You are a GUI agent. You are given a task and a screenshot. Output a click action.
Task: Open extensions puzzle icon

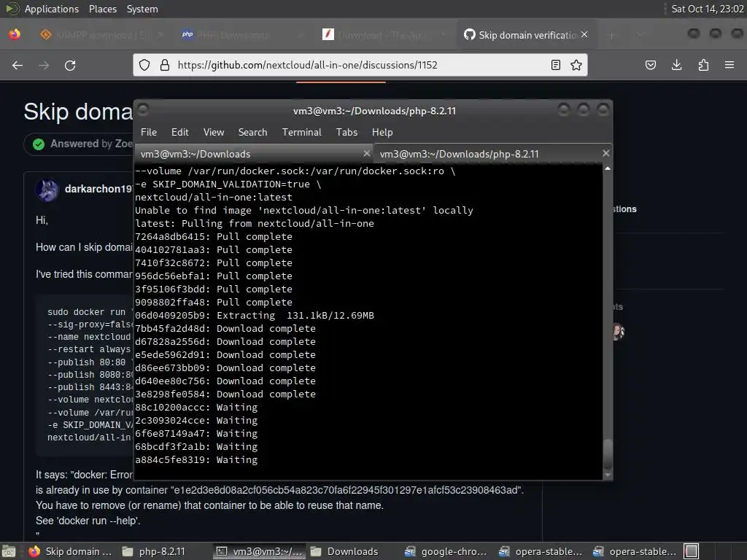point(703,65)
